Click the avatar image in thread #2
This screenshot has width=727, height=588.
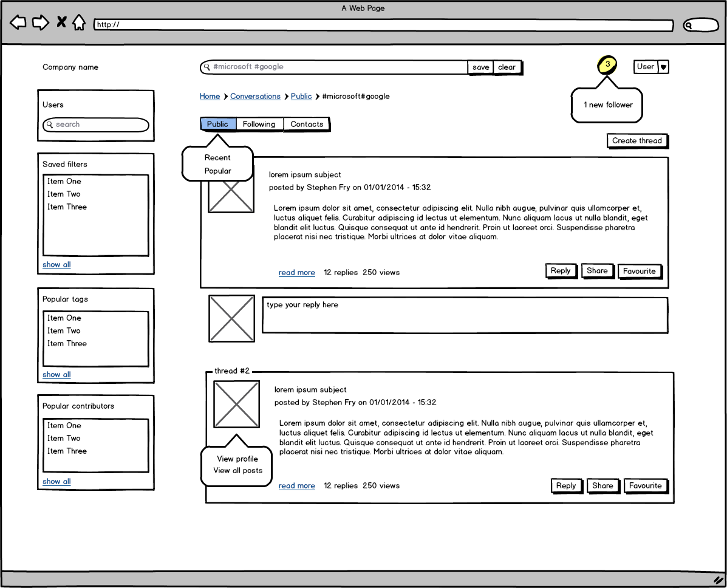[x=236, y=404]
